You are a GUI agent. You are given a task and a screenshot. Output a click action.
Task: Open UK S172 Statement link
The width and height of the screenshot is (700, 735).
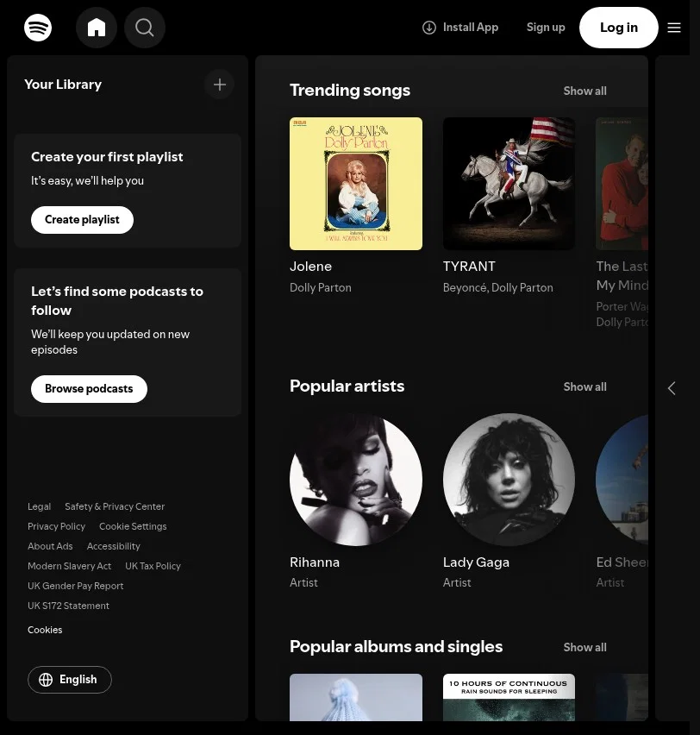[x=68, y=606]
